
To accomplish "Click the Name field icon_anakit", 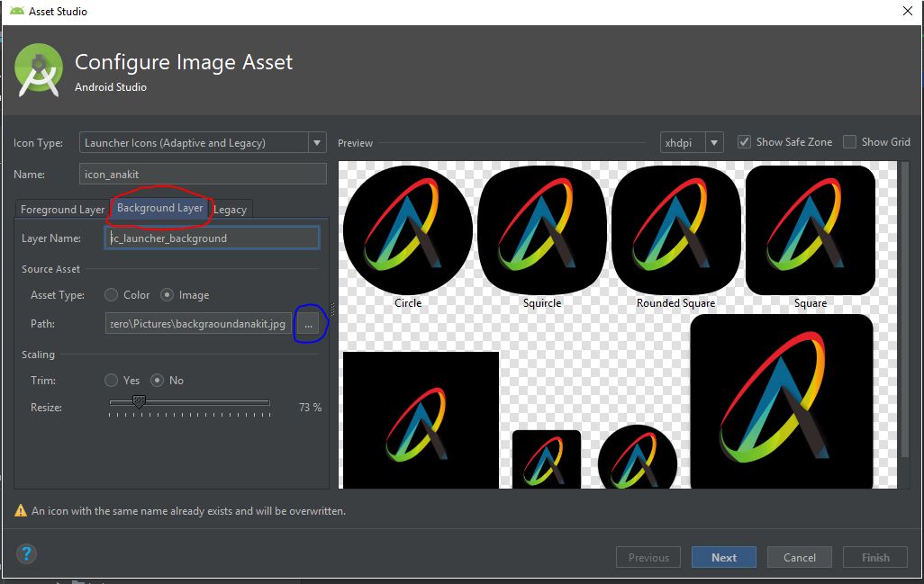I will 203,175.
